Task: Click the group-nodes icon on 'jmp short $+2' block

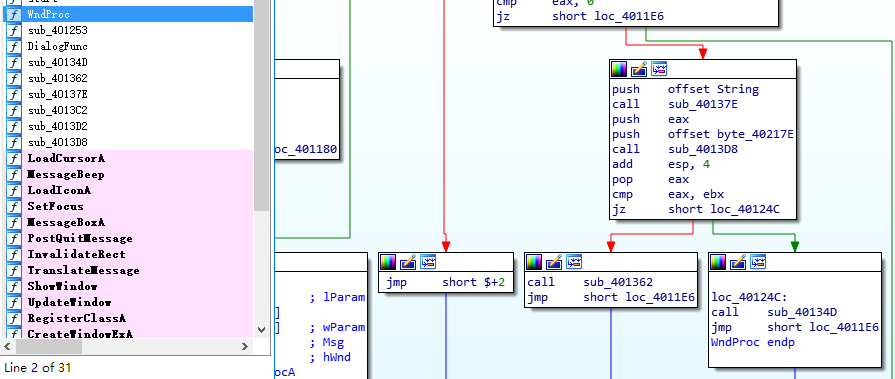Action: point(428,262)
